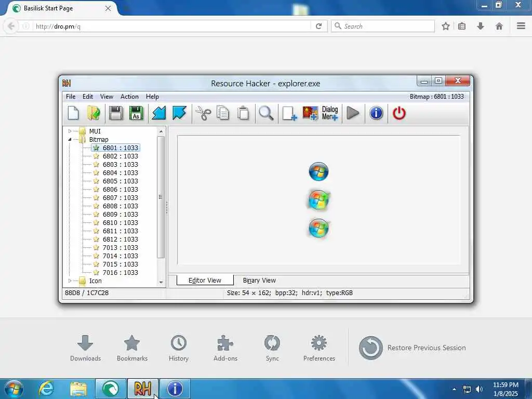Click the Basilisk Search box
532x399 pixels.
383,26
